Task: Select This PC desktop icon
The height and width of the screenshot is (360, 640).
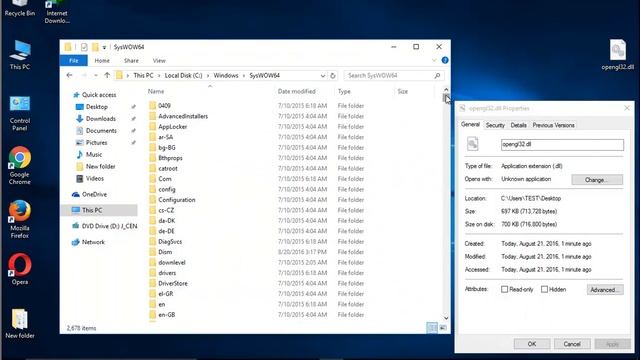Action: 20,55
